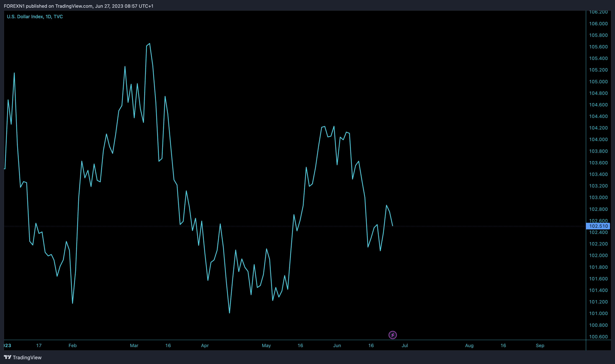Click the Feb label on time axis
This screenshot has width=615, height=364.
(73, 345)
